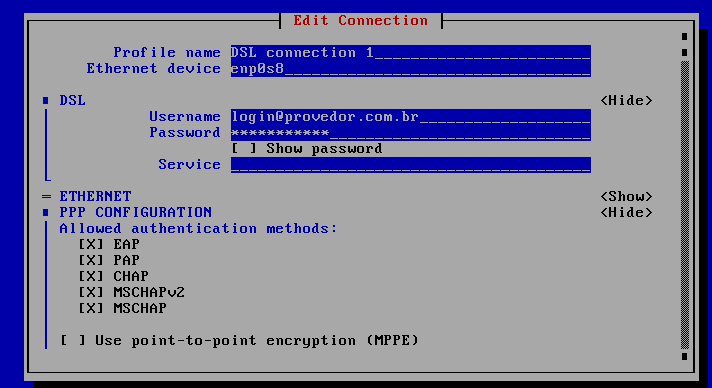712x388 pixels.
Task: Focus the Profile name field
Action: (x=410, y=53)
